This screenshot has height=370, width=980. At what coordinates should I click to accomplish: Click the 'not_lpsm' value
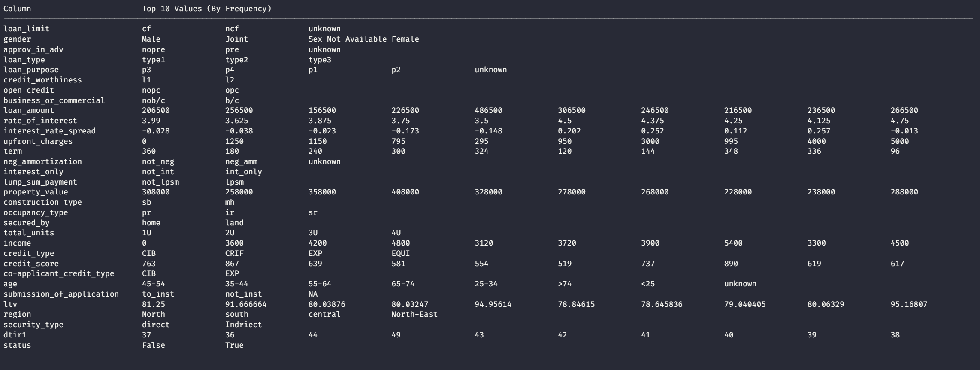(x=160, y=182)
